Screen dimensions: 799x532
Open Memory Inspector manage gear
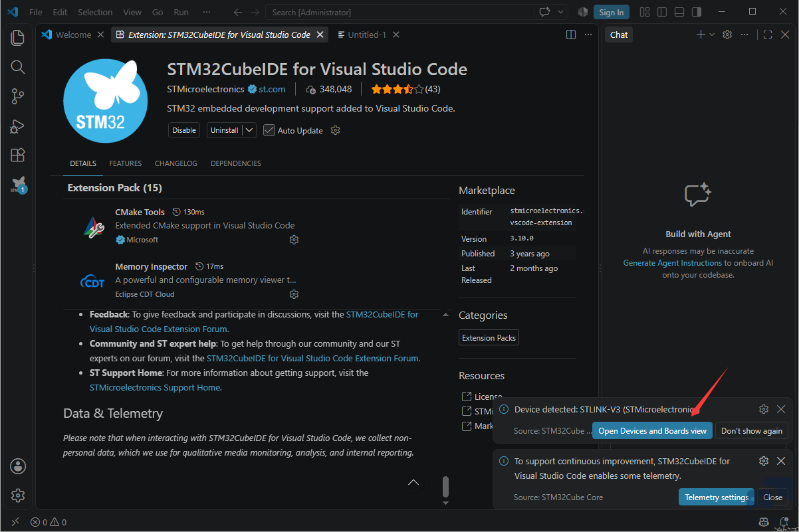coord(294,294)
